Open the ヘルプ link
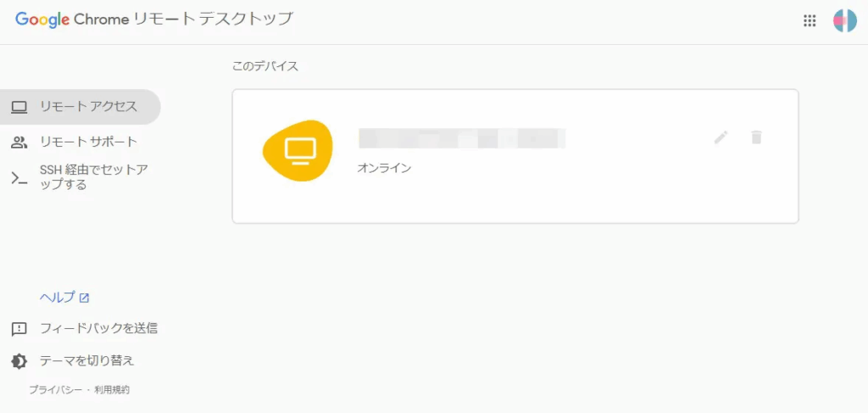 [58, 298]
